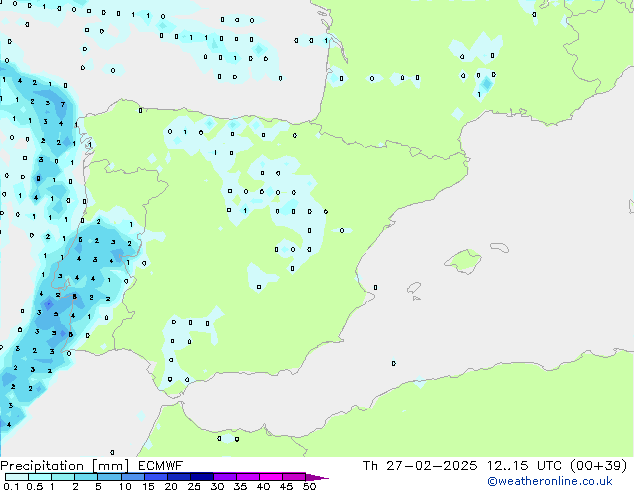This screenshot has height=490, width=634.
Task: Select the 0.1–0.5 mm legend color box
Action: (17, 477)
